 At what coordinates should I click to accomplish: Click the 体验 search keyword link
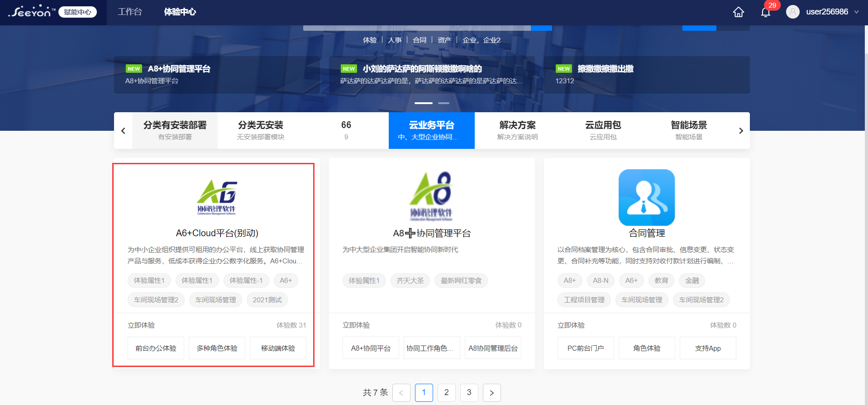pyautogui.click(x=370, y=40)
